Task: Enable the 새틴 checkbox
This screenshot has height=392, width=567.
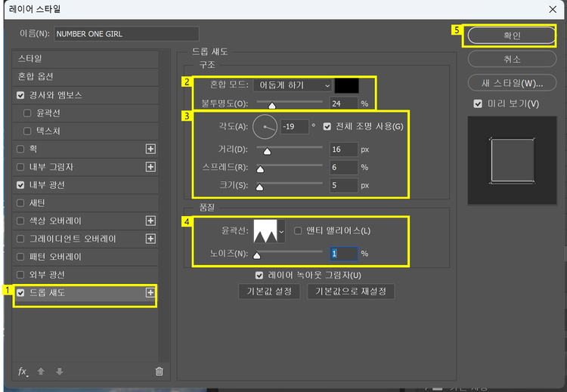Action: click(20, 203)
